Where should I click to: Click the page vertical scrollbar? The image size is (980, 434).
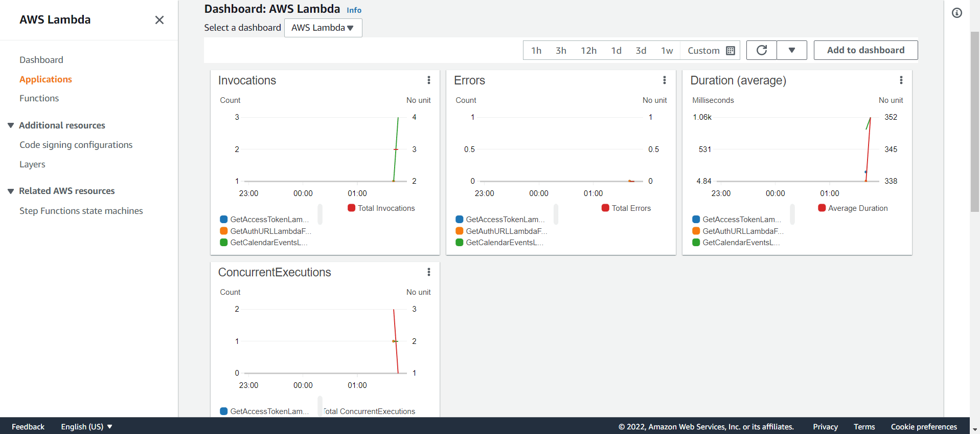tap(974, 123)
